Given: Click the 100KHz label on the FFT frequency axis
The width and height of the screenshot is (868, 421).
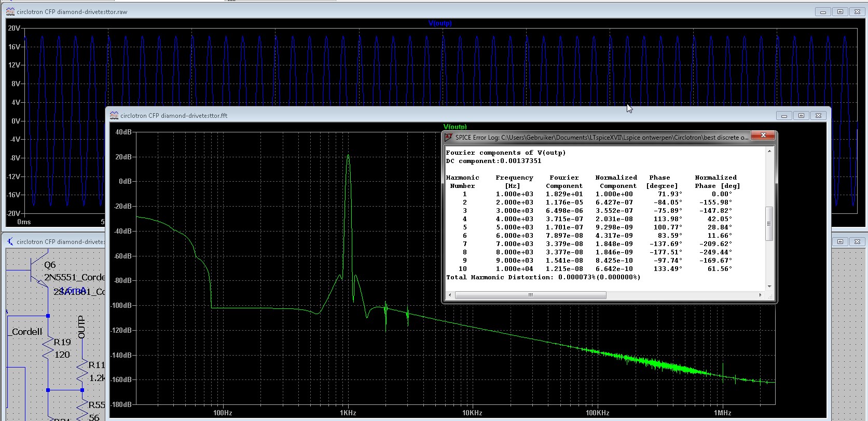Looking at the screenshot, I should pyautogui.click(x=597, y=413).
